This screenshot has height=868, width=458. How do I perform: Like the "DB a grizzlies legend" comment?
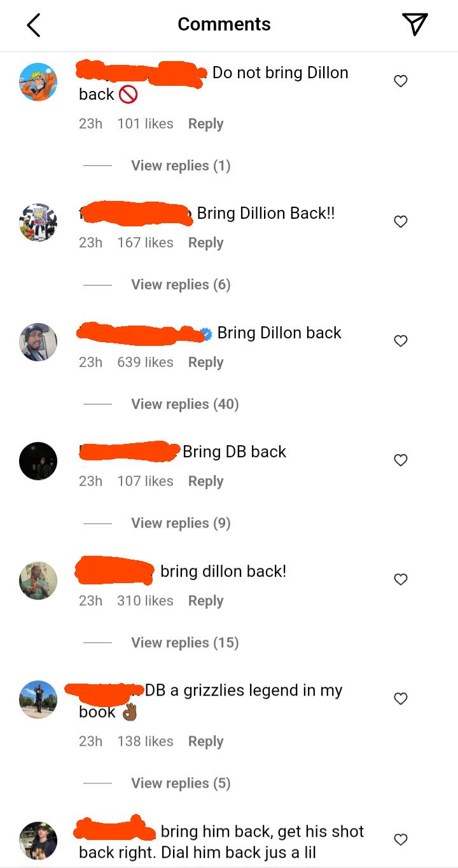tap(401, 699)
